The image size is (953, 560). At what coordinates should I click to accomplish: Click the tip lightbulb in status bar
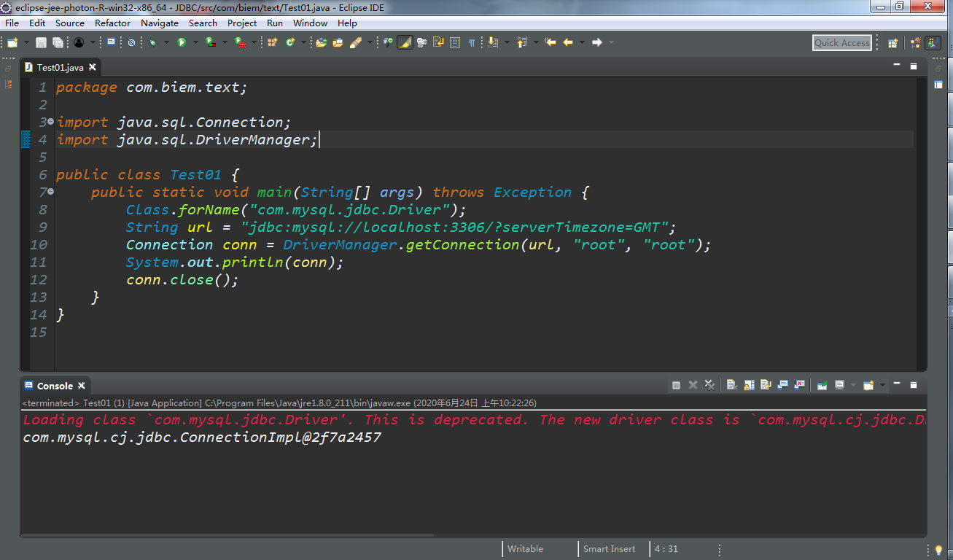point(938,550)
